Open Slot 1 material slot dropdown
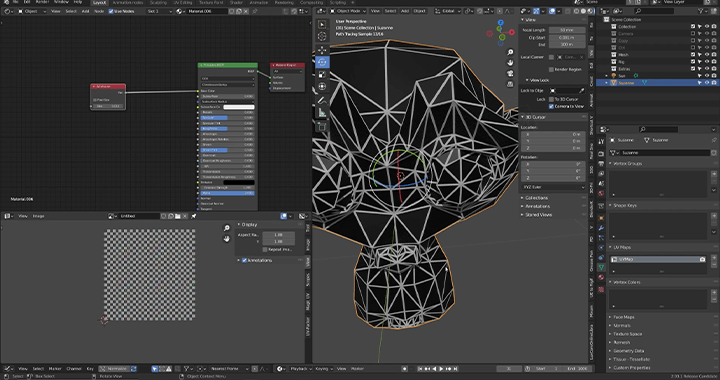This screenshot has width=720, height=380. (159, 11)
